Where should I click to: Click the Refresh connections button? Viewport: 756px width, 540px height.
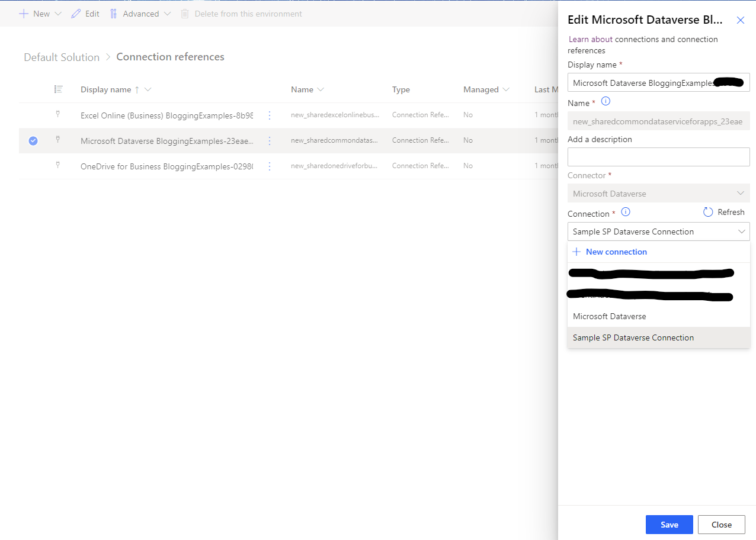click(724, 212)
